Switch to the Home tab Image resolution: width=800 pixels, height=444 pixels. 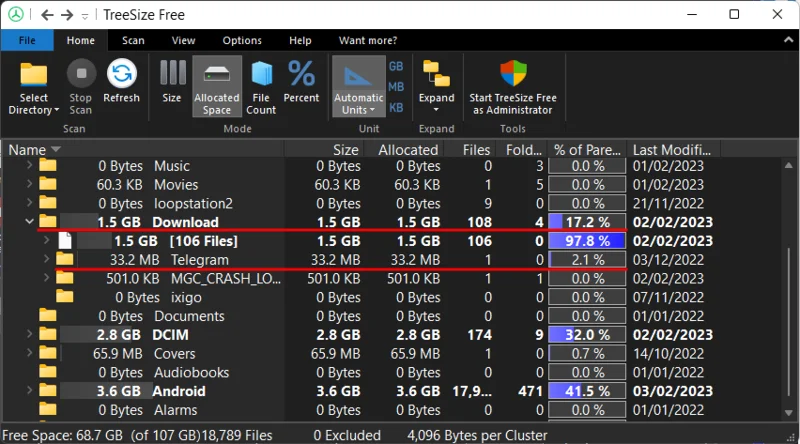click(81, 40)
